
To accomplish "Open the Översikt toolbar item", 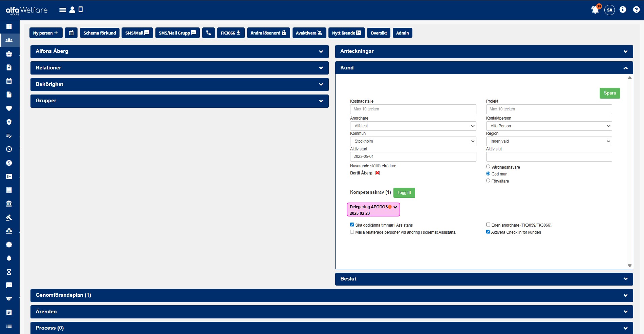I will 379,33.
